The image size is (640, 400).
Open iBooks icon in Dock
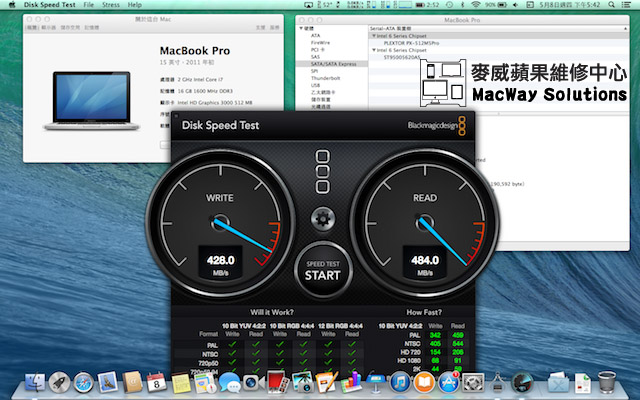point(424,383)
